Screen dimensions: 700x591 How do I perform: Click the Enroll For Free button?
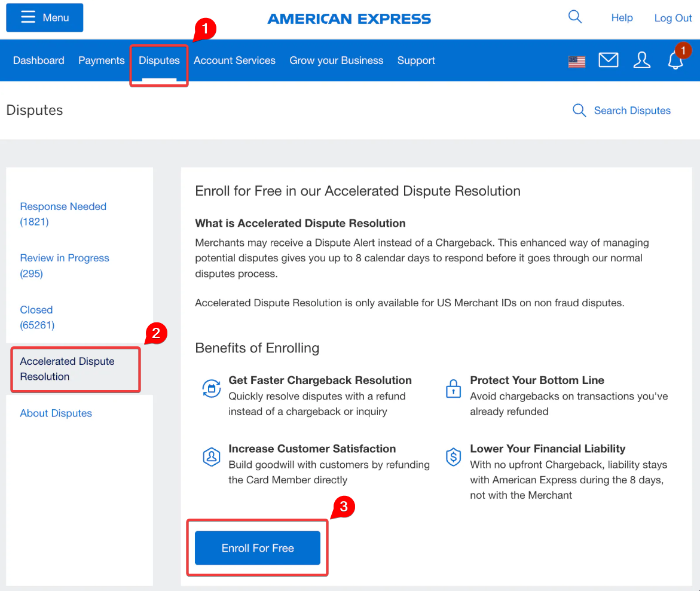258,548
